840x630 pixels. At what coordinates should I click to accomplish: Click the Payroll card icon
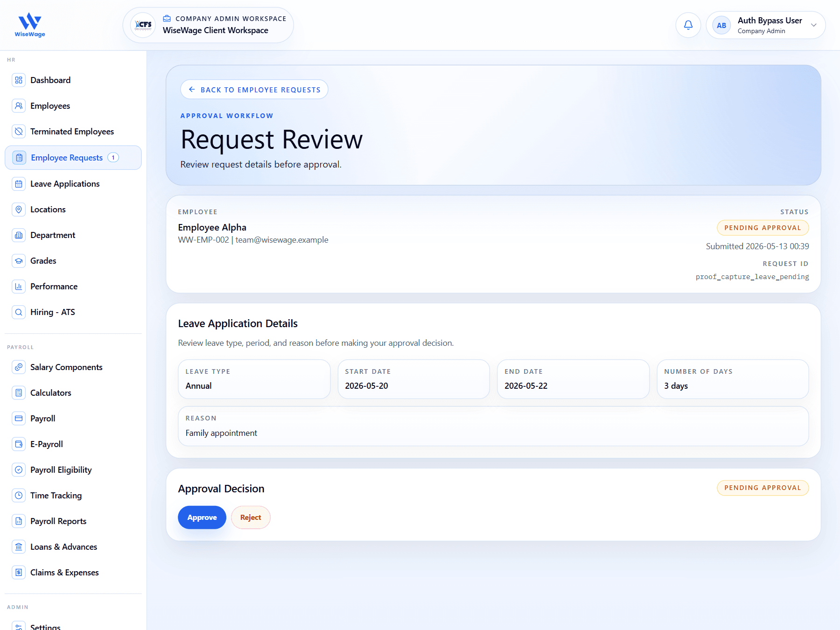point(19,419)
